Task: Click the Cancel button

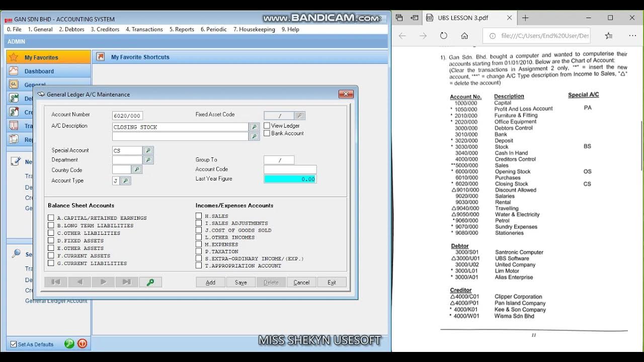Action: tap(301, 282)
